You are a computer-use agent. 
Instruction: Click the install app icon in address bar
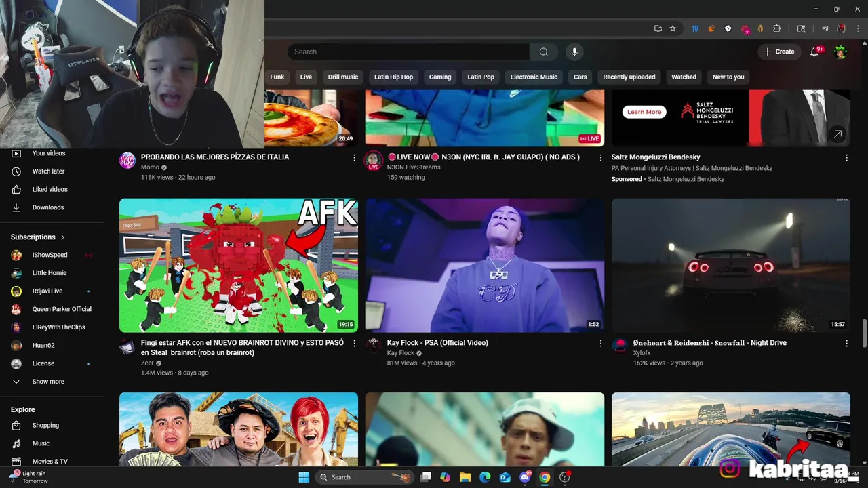click(x=658, y=28)
